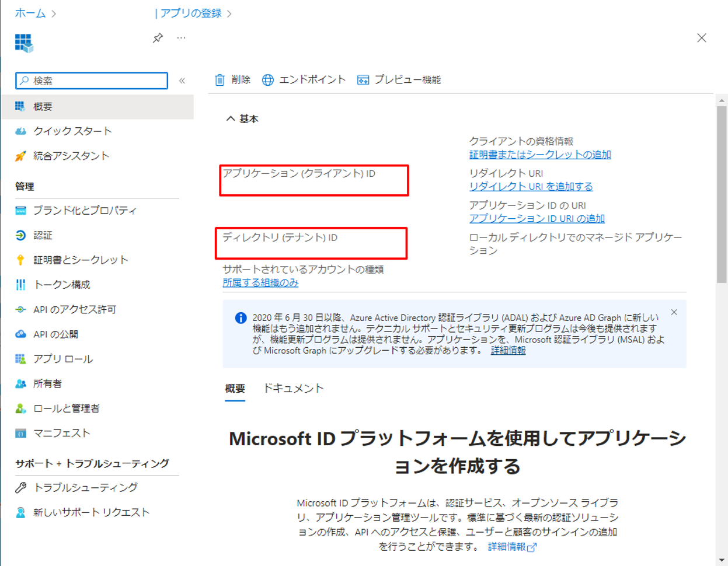Image resolution: width=728 pixels, height=566 pixels.
Task: Click the エンドポイント globe icon
Action: click(267, 80)
